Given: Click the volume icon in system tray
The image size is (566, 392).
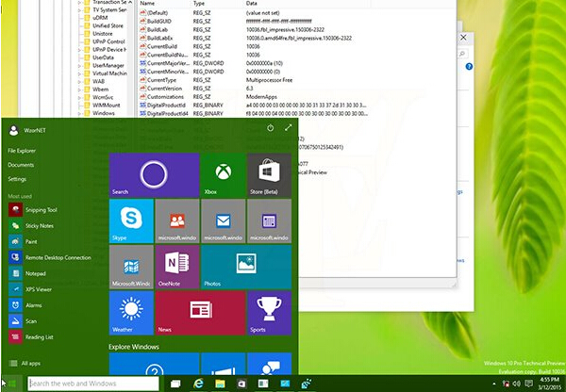Looking at the screenshot, I should point(517,384).
